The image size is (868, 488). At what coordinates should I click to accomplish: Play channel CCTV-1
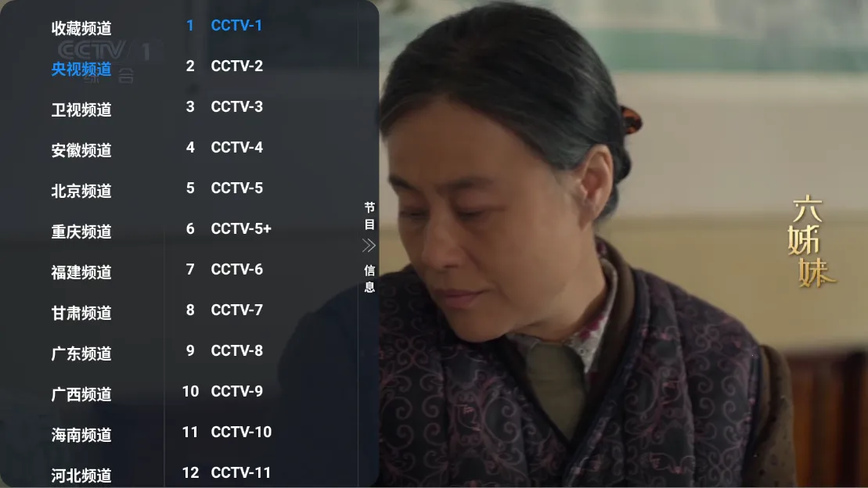pyautogui.click(x=261, y=26)
